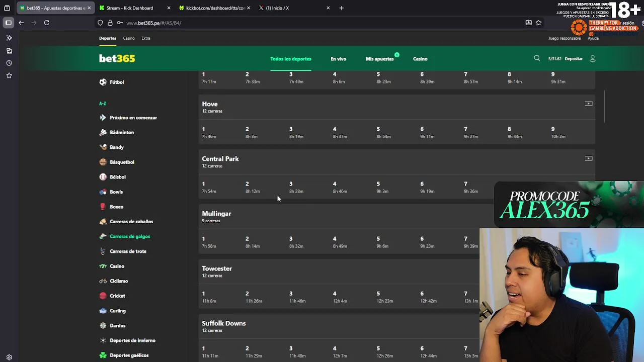
Task: Close the bet365 browser tab
Action: coord(89,8)
